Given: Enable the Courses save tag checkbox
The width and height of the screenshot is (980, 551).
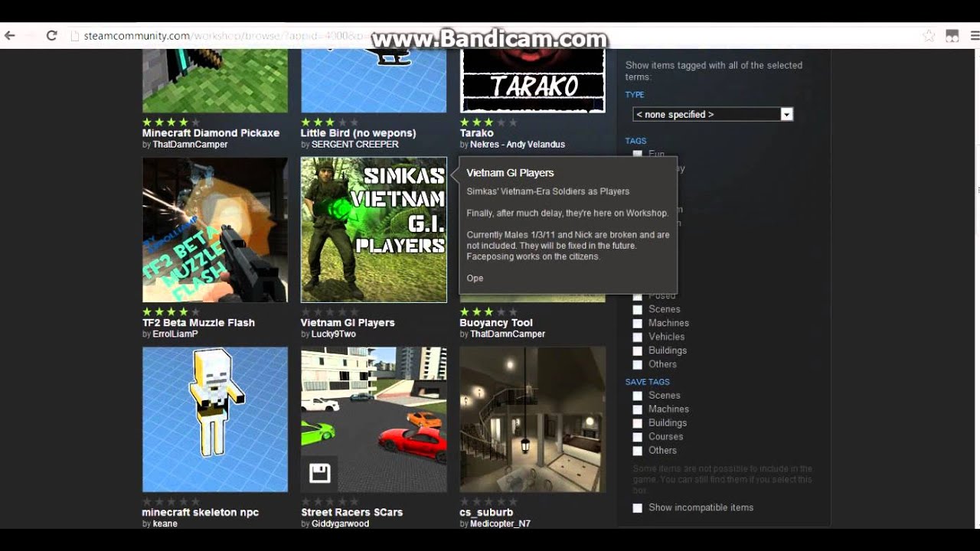Looking at the screenshot, I should pos(637,437).
